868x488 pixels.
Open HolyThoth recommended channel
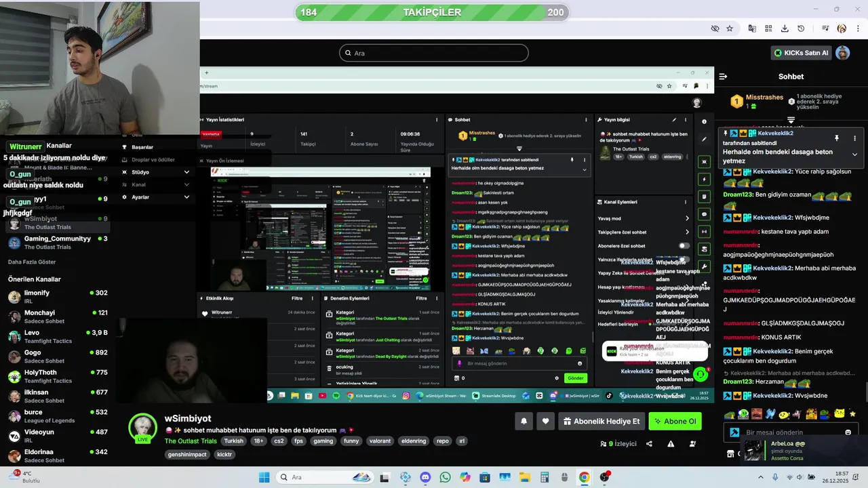click(58, 376)
